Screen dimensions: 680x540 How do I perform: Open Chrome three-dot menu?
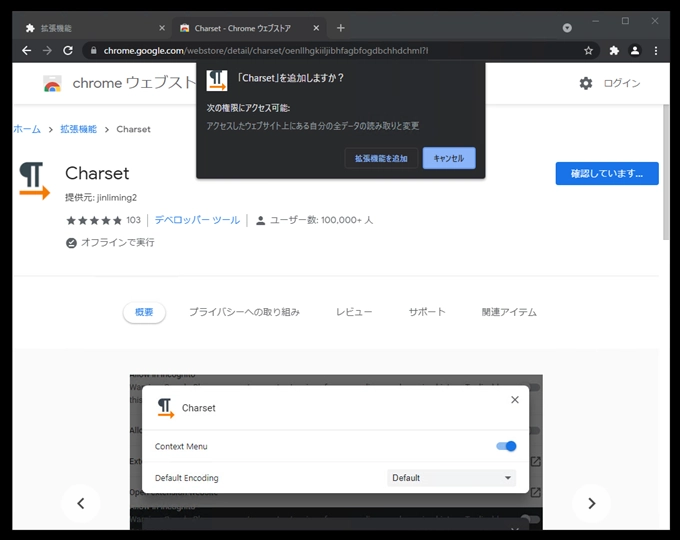(656, 51)
